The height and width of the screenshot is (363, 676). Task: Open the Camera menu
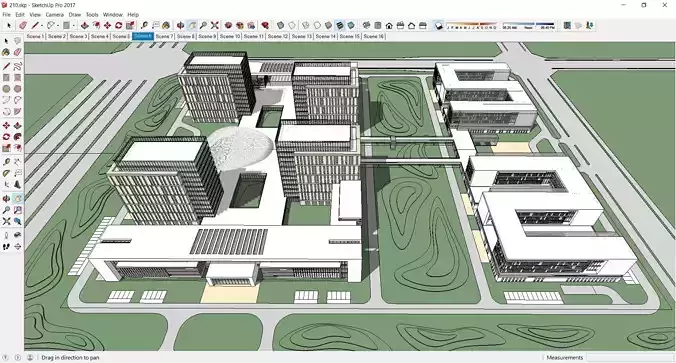[54, 15]
